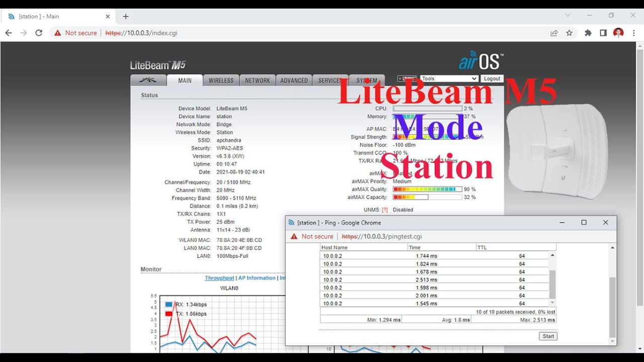Click the red TX legend swatch

pyautogui.click(x=169, y=314)
